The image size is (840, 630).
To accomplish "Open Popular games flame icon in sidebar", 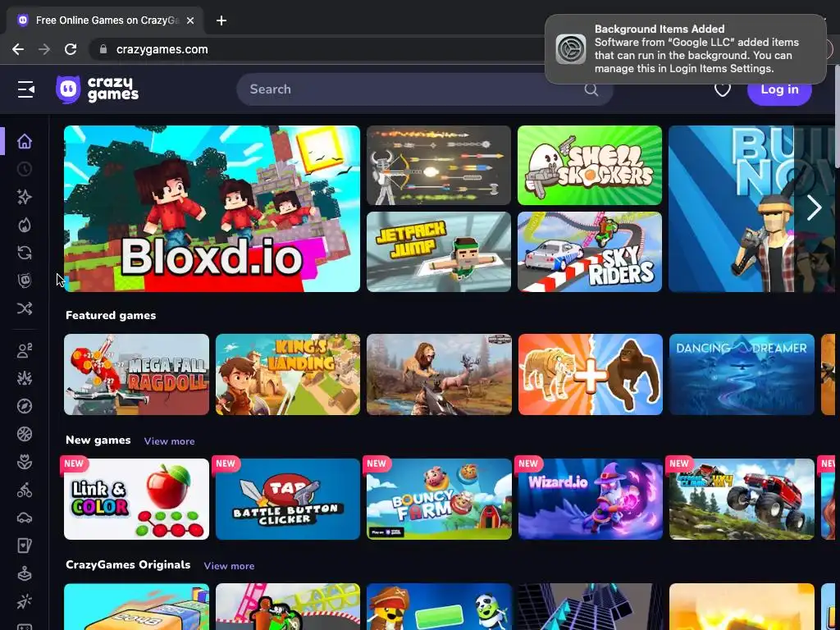I will (25, 225).
